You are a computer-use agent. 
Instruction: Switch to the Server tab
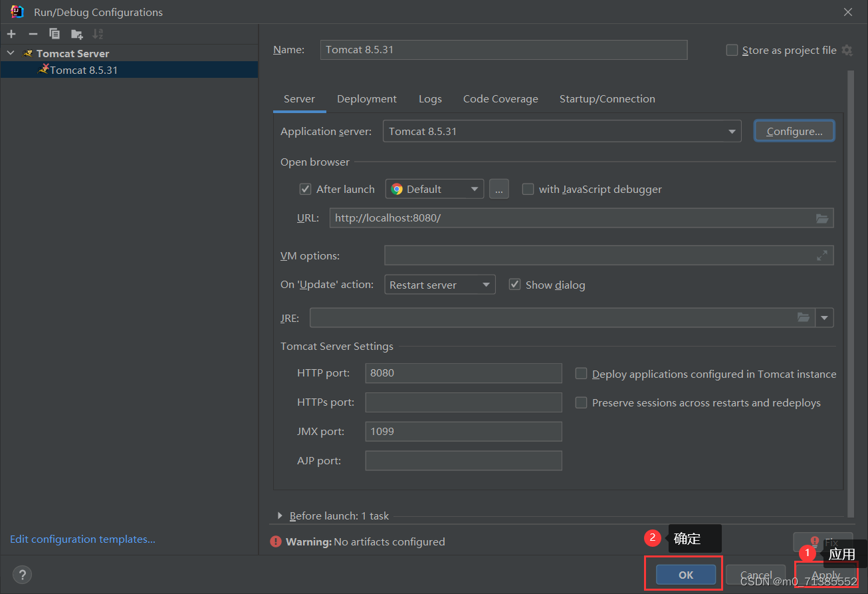click(x=299, y=99)
